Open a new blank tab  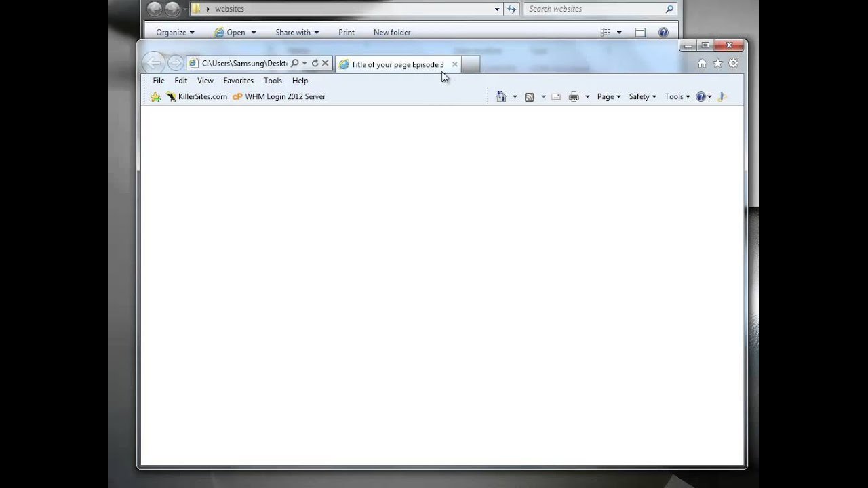[471, 64]
